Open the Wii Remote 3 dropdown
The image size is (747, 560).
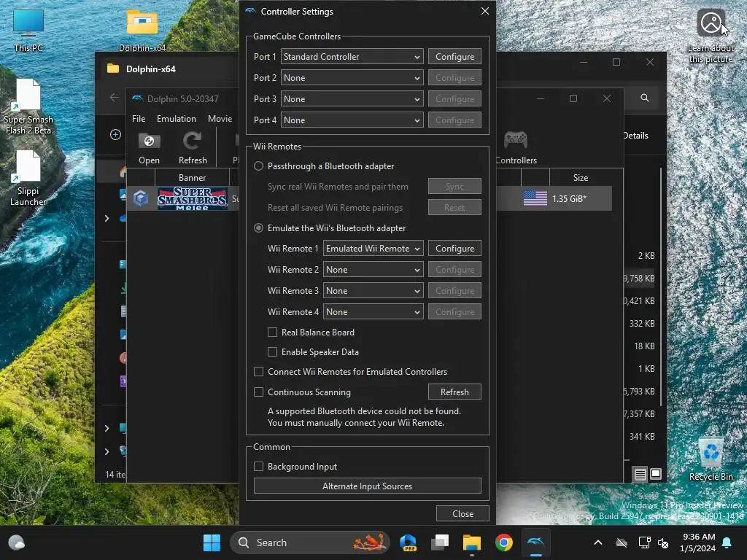point(373,291)
